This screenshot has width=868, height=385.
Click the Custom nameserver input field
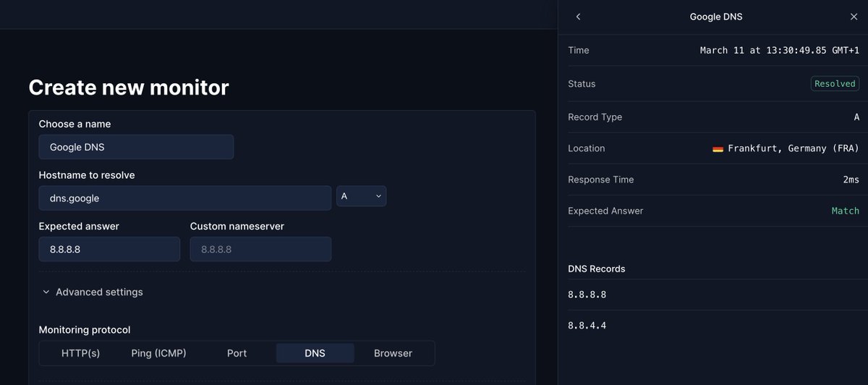tap(260, 249)
